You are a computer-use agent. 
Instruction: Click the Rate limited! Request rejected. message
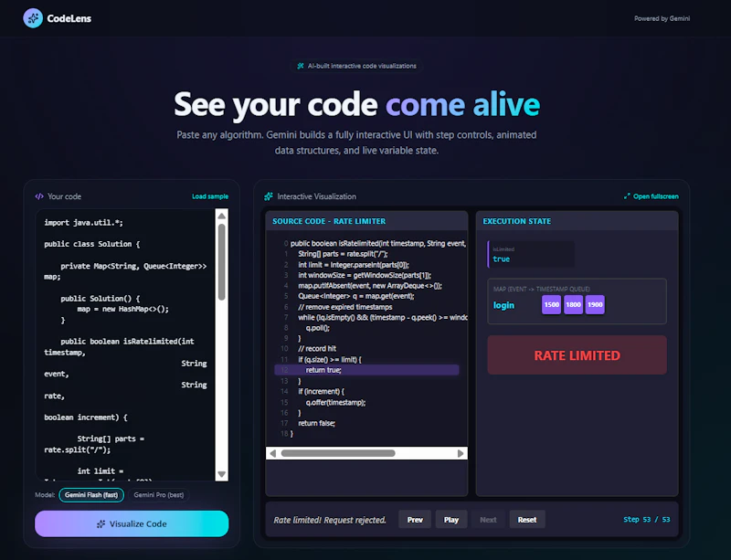330,520
